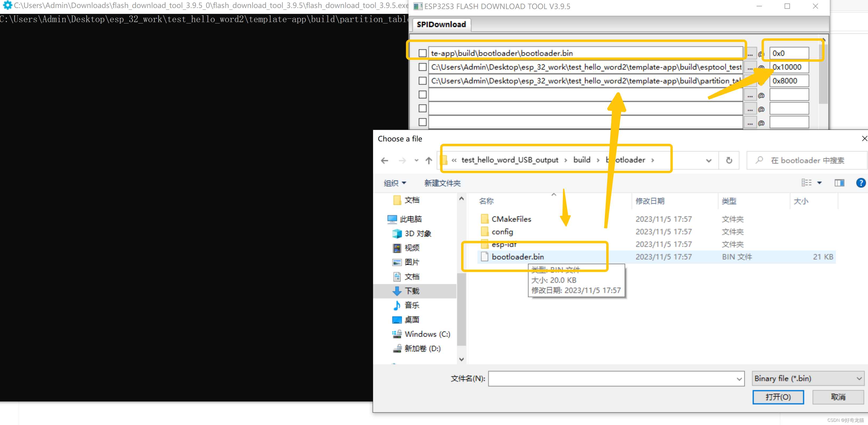The image size is (868, 425).
Task: Click the 取消 button
Action: coord(838,397)
